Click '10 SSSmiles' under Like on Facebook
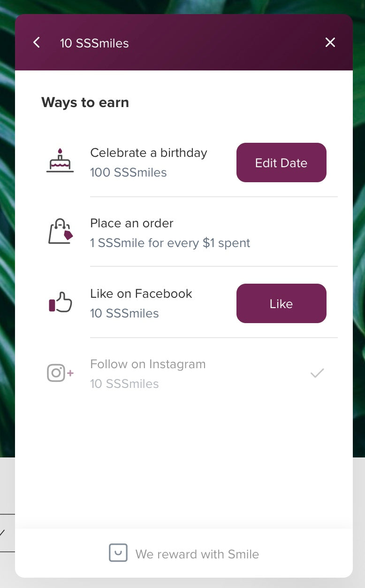Screen dimensions: 365x588 (124, 313)
